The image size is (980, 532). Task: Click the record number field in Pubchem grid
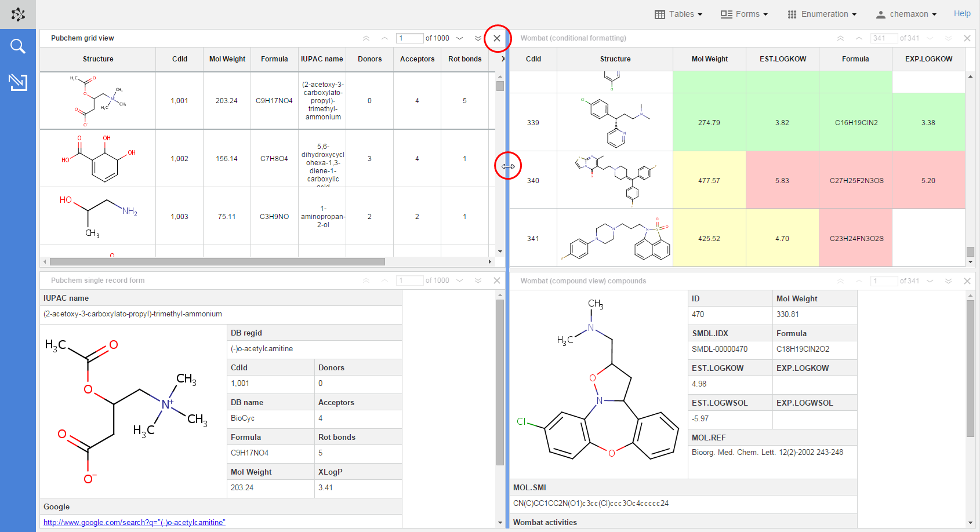(x=409, y=38)
